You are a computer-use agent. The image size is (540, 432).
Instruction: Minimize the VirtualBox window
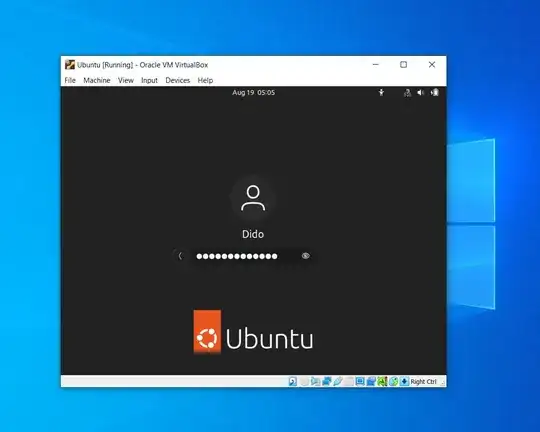(376, 64)
